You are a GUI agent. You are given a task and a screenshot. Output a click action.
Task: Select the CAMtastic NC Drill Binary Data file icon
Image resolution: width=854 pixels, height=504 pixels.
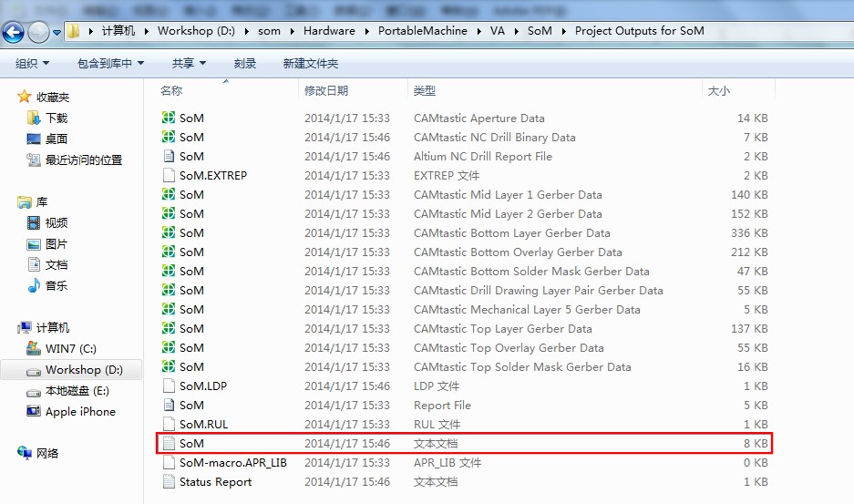[x=169, y=137]
